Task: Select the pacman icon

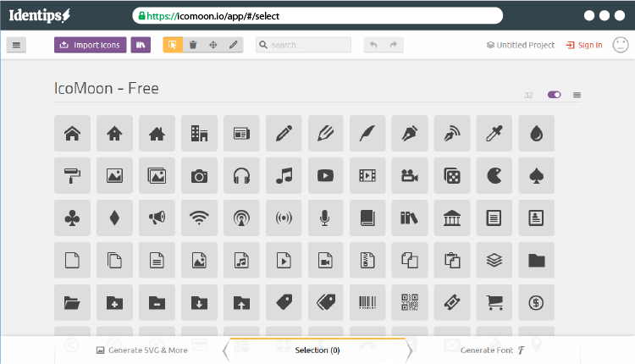Action: (x=494, y=176)
